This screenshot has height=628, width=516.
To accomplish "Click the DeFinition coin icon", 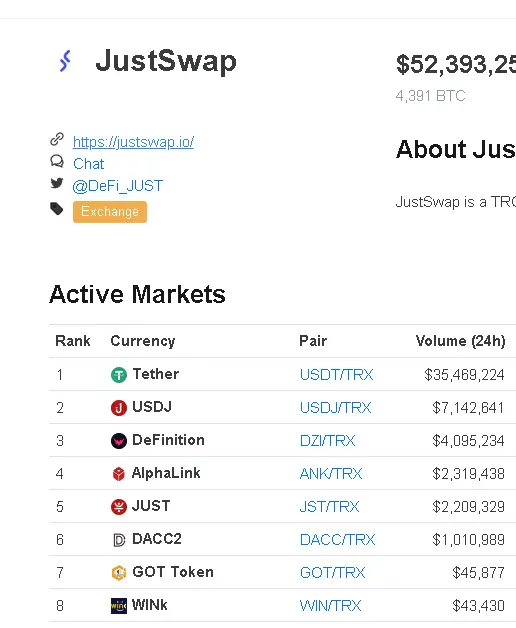I will pos(119,441).
